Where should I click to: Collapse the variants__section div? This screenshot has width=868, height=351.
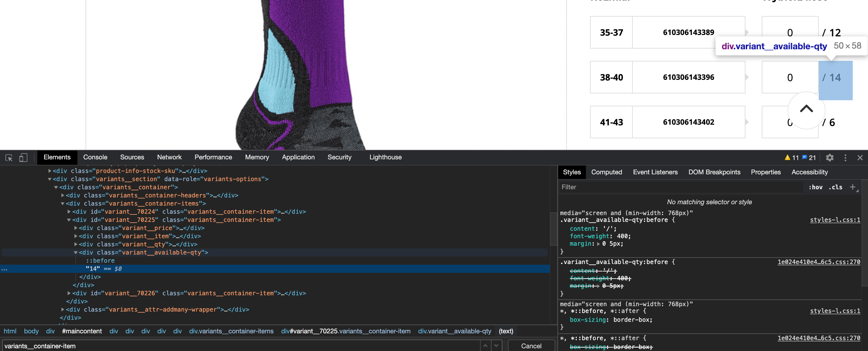pyautogui.click(x=50, y=179)
